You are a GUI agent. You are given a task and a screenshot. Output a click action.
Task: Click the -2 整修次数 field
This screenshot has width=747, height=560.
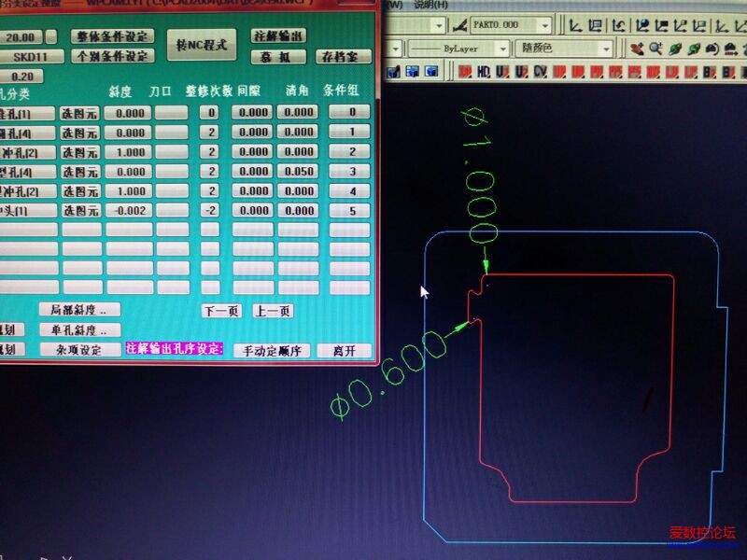[210, 211]
